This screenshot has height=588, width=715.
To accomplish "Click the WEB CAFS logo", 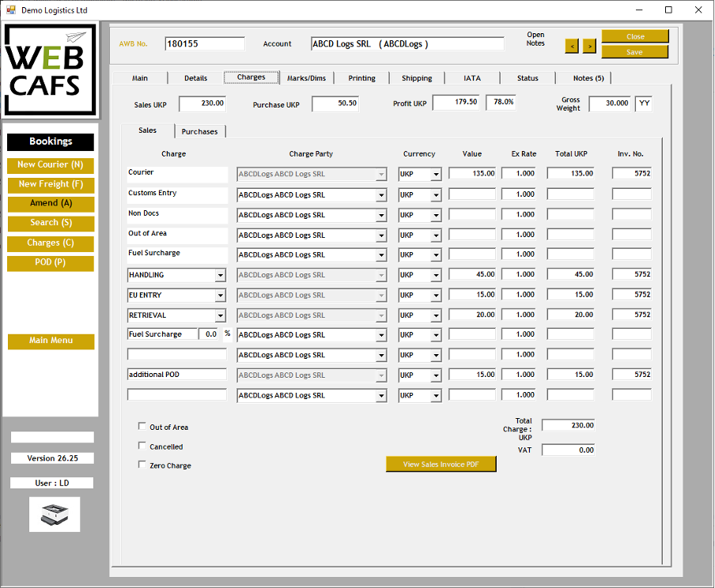I will click(51, 70).
